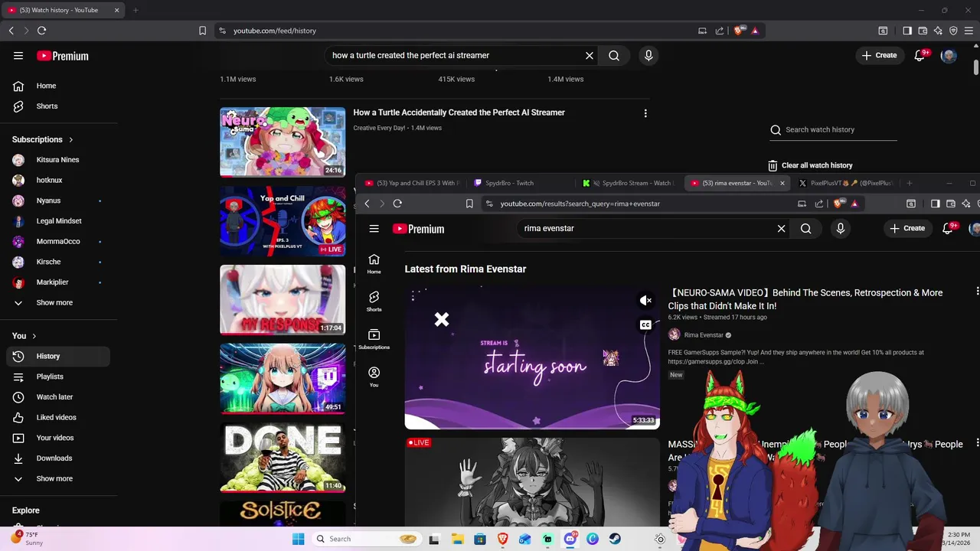
Task: Open the Neuro-sama turtle video thumbnail
Action: coord(283,142)
